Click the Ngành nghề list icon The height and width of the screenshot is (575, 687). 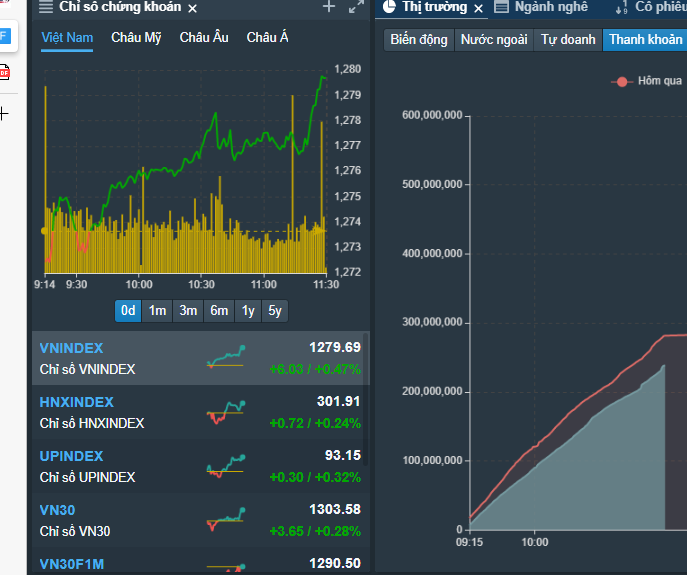[502, 7]
